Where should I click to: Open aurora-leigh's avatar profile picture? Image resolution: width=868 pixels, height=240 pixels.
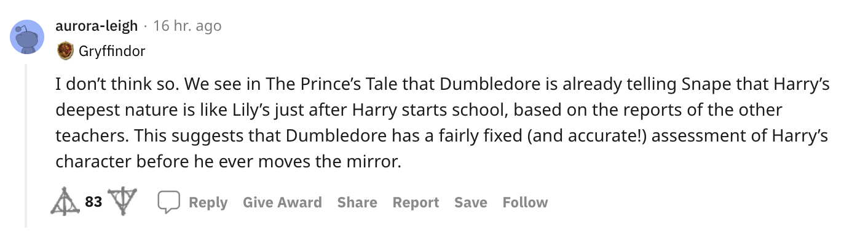point(28,36)
